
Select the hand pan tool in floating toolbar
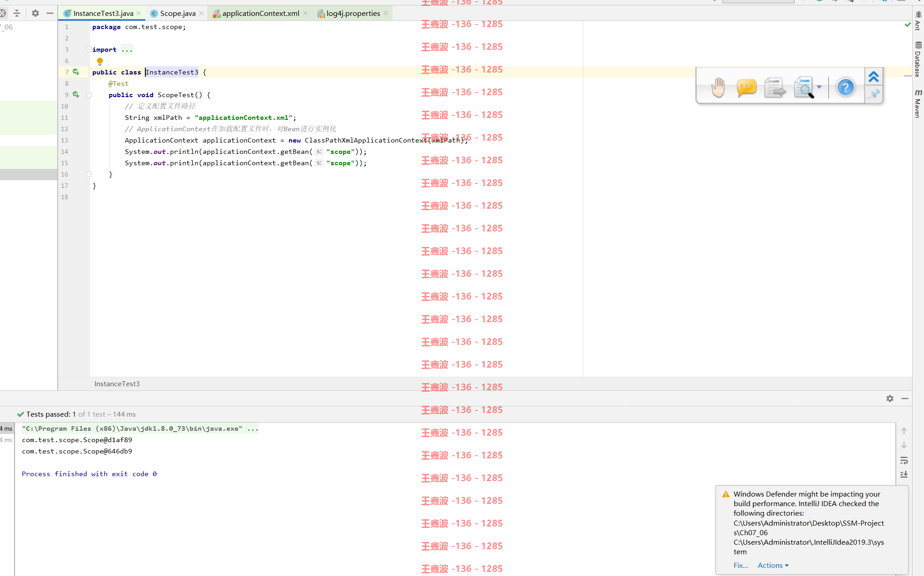point(718,87)
